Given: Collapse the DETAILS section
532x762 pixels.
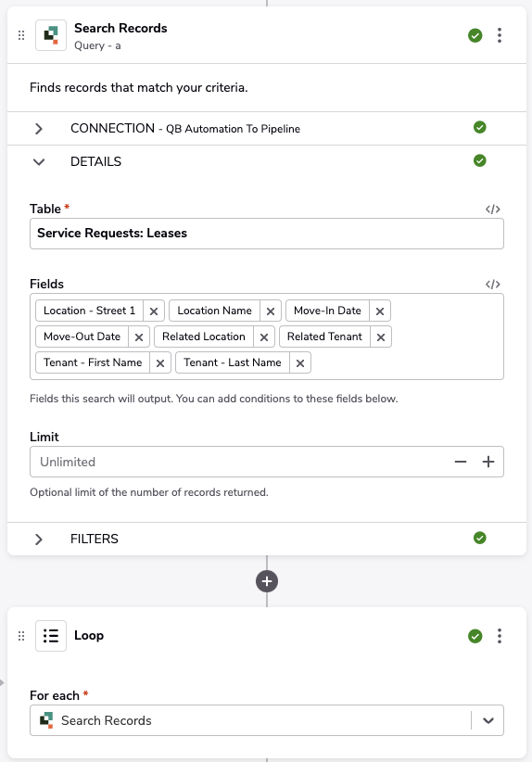Looking at the screenshot, I should pos(39,162).
